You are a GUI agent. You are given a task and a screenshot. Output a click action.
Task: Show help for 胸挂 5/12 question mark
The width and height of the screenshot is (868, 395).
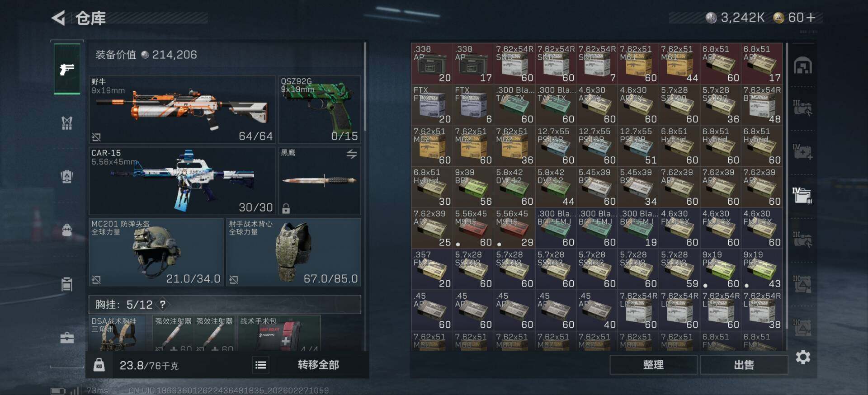click(x=162, y=304)
